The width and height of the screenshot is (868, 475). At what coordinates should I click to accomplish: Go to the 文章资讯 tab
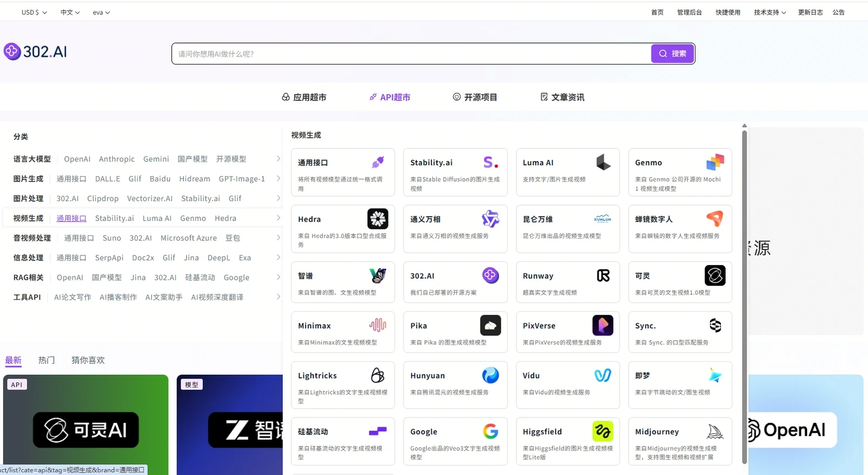[x=562, y=97]
